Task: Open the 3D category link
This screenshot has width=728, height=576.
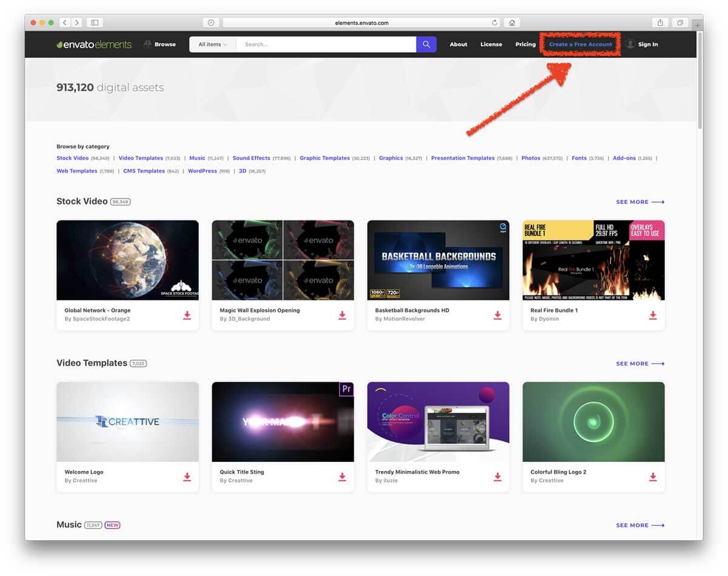Action: pos(243,171)
